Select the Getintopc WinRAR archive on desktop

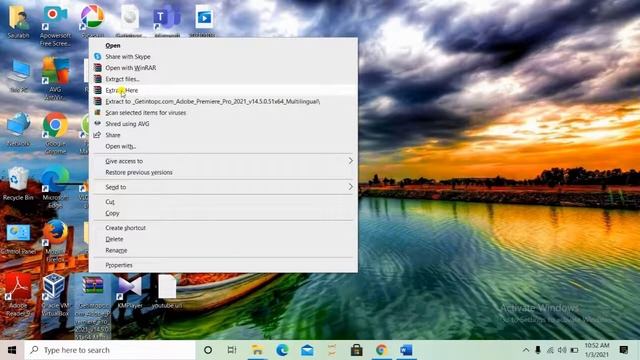pos(93,306)
